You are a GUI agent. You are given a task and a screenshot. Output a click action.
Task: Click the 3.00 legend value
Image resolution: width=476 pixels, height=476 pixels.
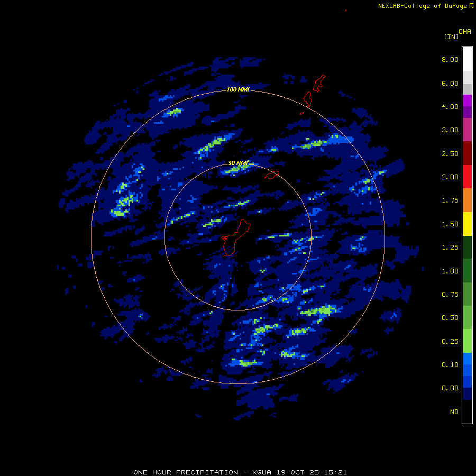point(450,130)
